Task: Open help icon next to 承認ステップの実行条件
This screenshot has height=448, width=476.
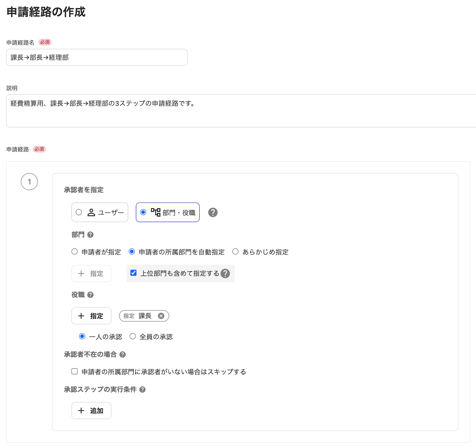Action: [143, 390]
